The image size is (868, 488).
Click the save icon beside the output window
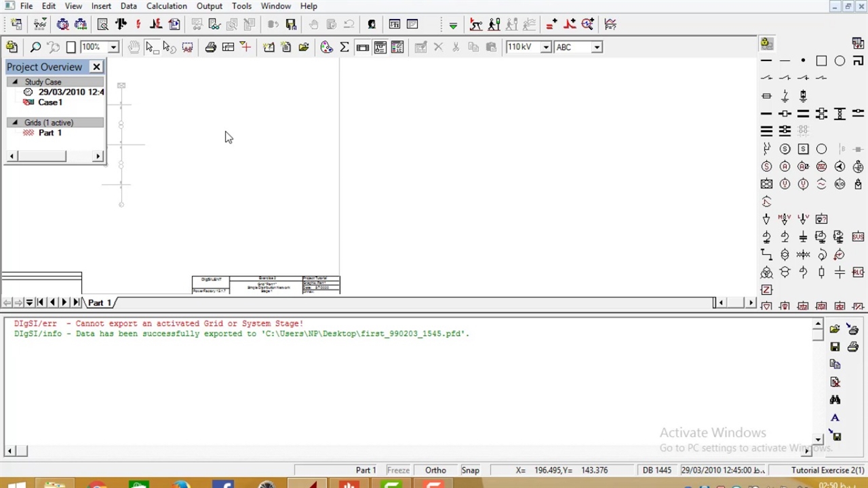click(835, 347)
